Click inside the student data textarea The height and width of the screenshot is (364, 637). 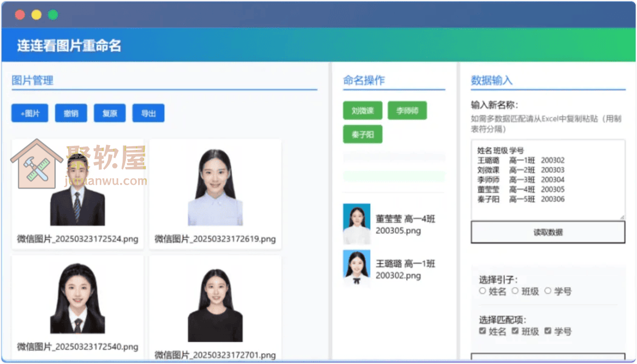click(548, 182)
